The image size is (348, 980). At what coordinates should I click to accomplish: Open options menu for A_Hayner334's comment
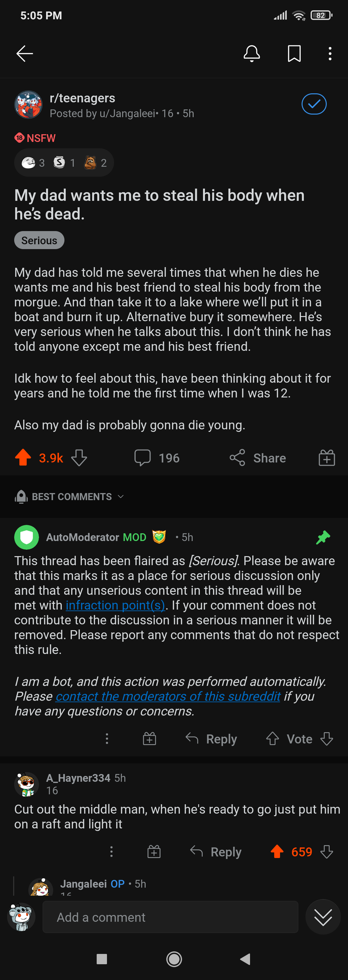point(111,851)
